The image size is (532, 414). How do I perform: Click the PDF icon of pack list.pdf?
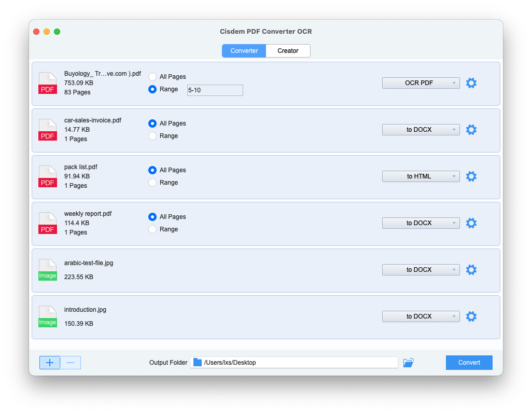(48, 176)
